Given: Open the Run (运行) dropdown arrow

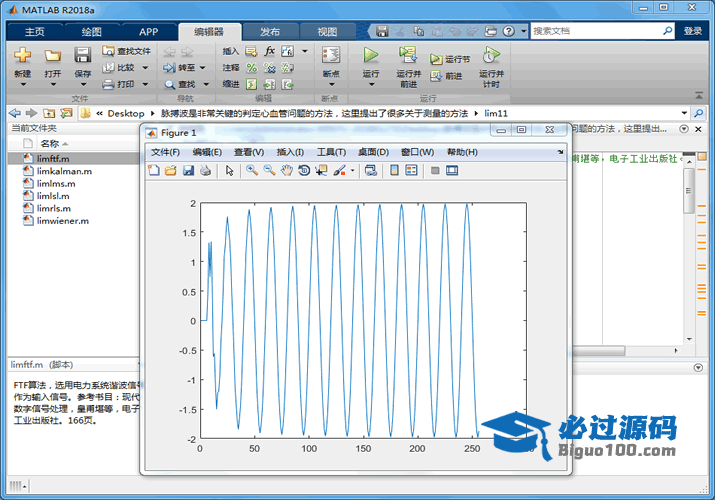Looking at the screenshot, I should pos(371,84).
